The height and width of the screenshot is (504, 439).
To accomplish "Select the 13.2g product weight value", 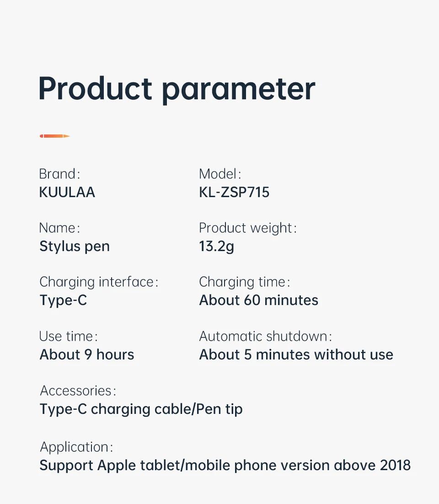I will [x=216, y=247].
